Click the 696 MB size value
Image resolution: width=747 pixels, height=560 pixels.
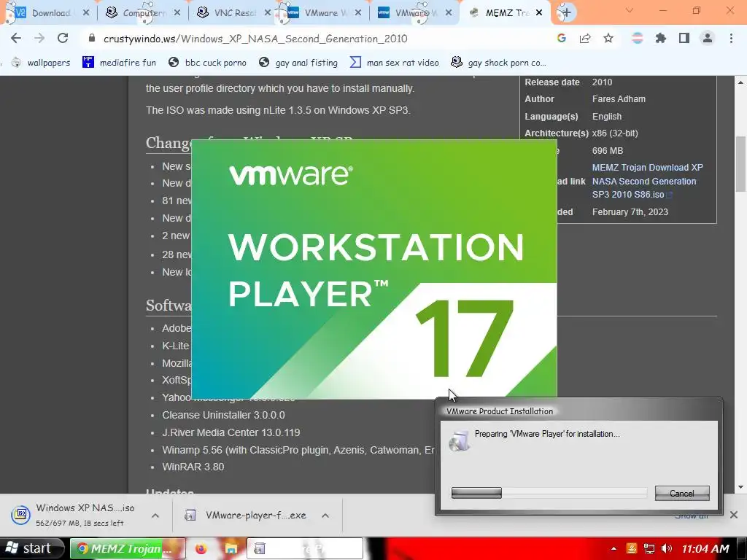click(x=608, y=150)
